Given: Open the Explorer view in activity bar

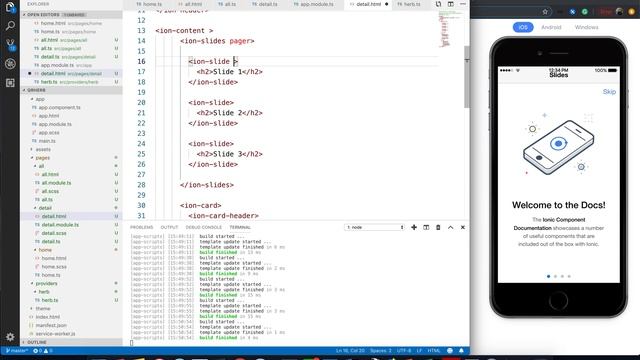Looking at the screenshot, I should pos(10,7).
